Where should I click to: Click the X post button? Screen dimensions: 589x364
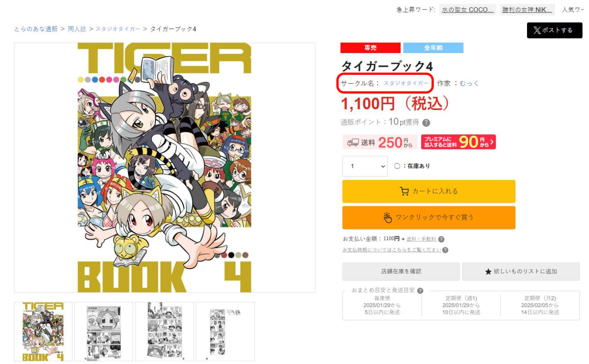click(554, 30)
